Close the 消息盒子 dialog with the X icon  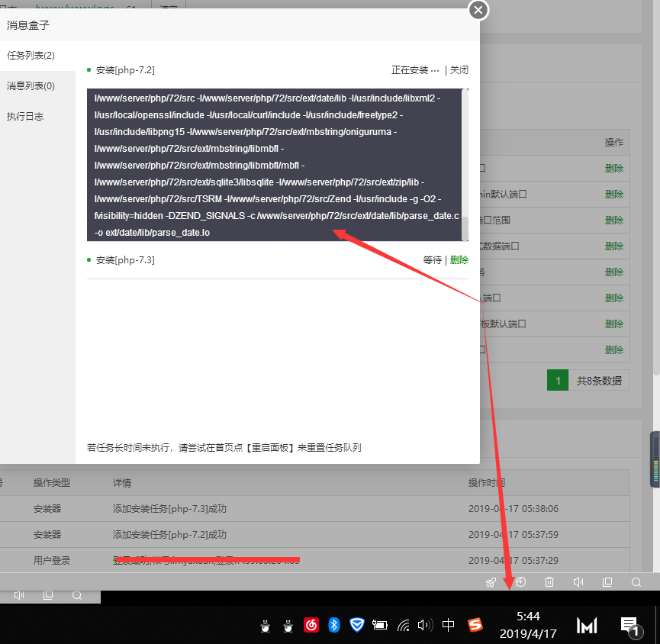(478, 10)
